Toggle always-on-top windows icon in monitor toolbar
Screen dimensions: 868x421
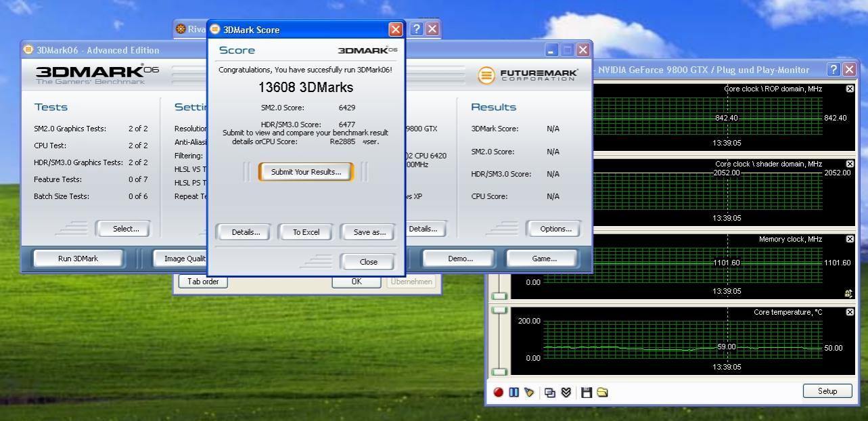[x=550, y=392]
